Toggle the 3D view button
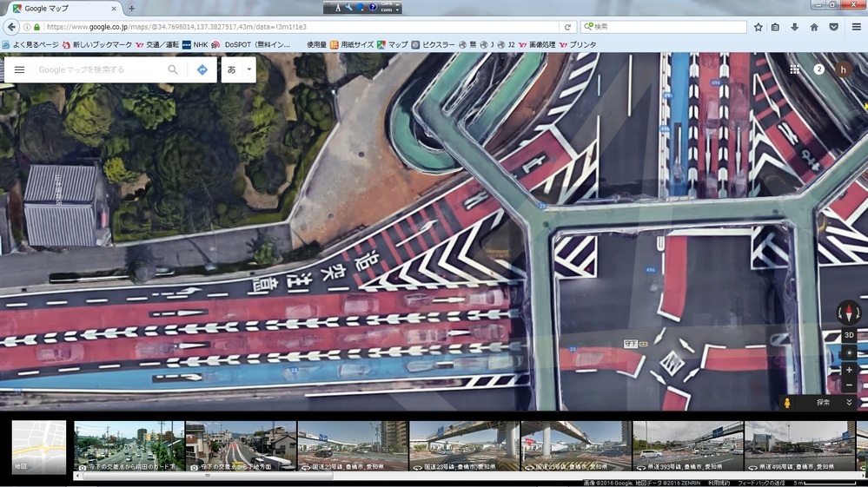 pyautogui.click(x=849, y=335)
